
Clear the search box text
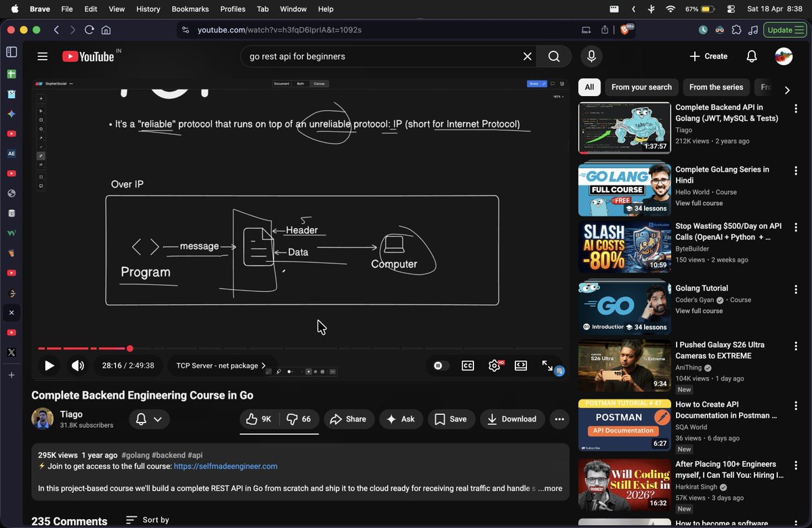point(527,56)
